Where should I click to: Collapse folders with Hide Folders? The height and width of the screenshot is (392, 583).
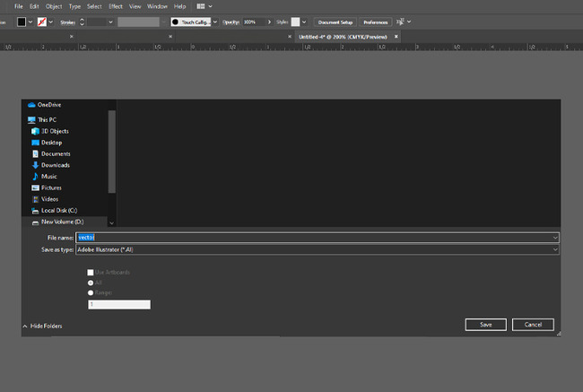point(42,327)
